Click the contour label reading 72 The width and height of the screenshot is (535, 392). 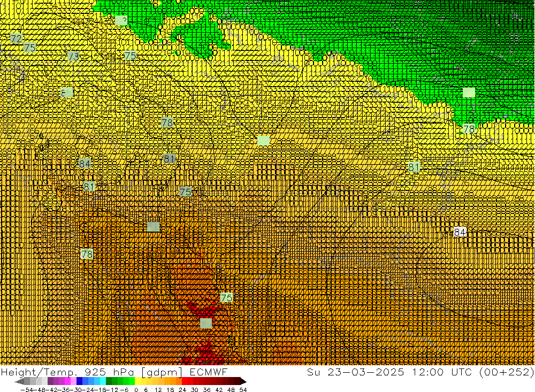tap(16, 39)
